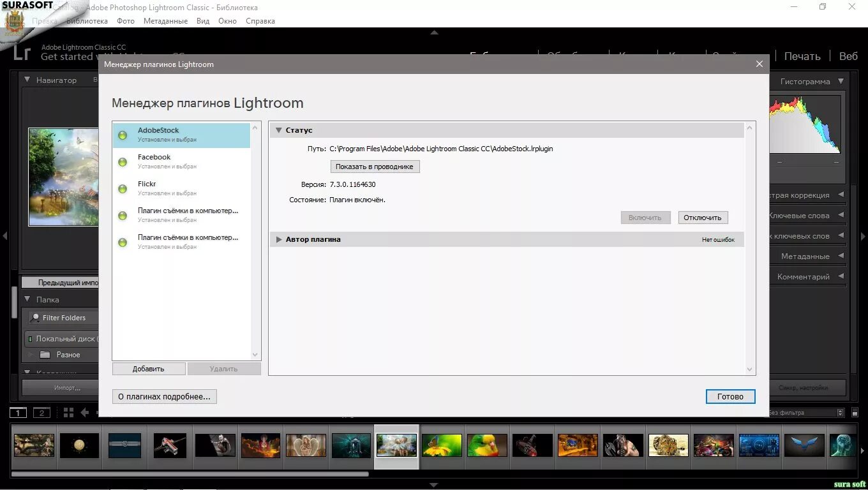Expand the Автор плагина section
The height and width of the screenshot is (490, 868).
(x=278, y=240)
